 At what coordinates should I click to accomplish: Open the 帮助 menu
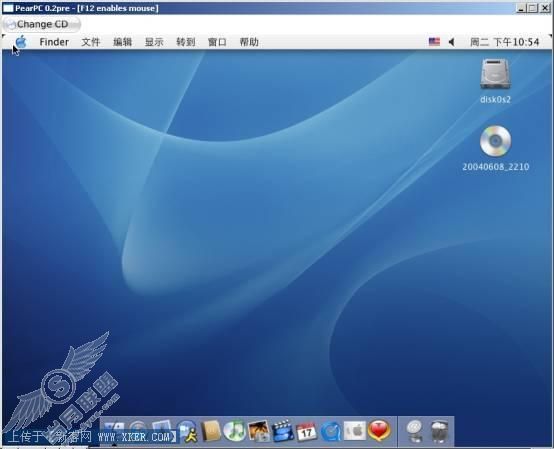point(249,42)
